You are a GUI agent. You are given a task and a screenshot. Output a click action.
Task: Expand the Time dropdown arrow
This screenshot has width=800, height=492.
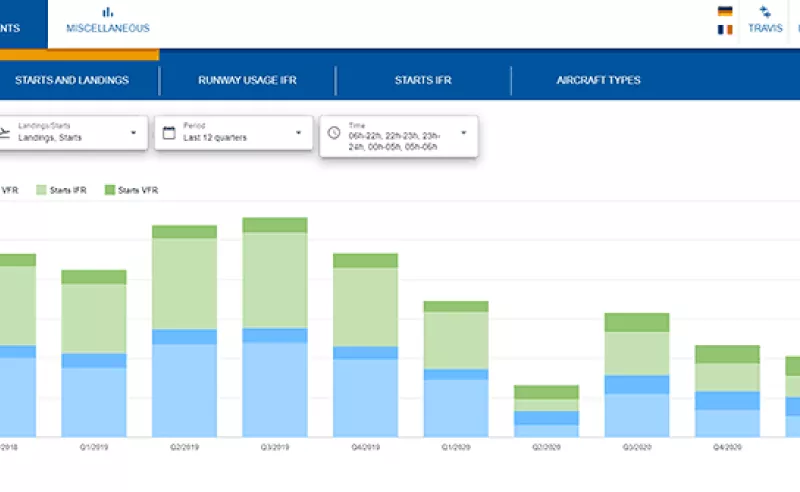464,133
